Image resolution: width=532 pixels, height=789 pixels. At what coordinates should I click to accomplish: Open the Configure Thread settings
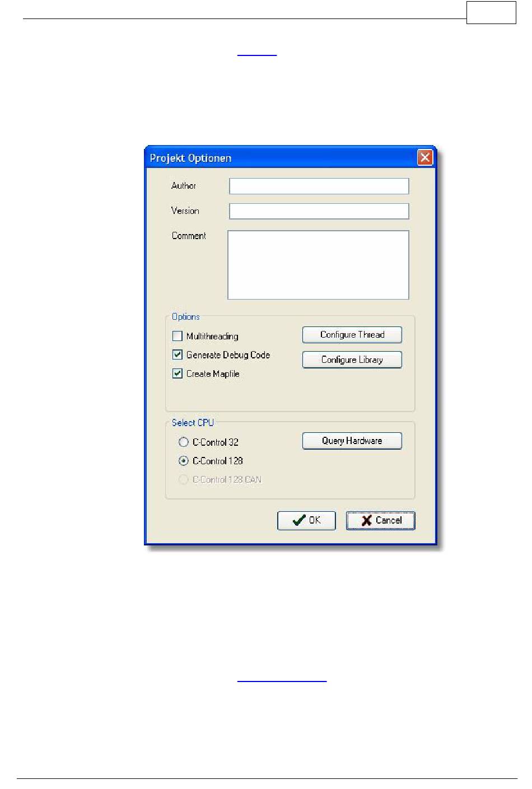[352, 335]
